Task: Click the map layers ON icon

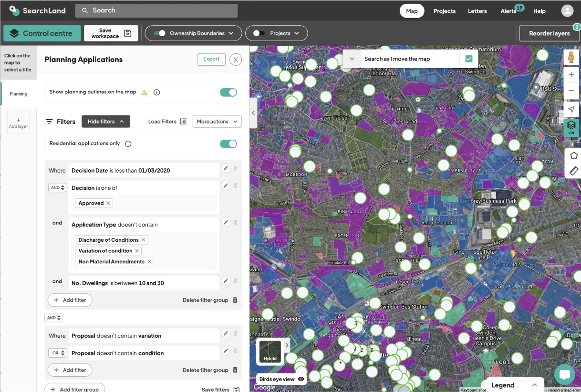Action: tap(571, 127)
